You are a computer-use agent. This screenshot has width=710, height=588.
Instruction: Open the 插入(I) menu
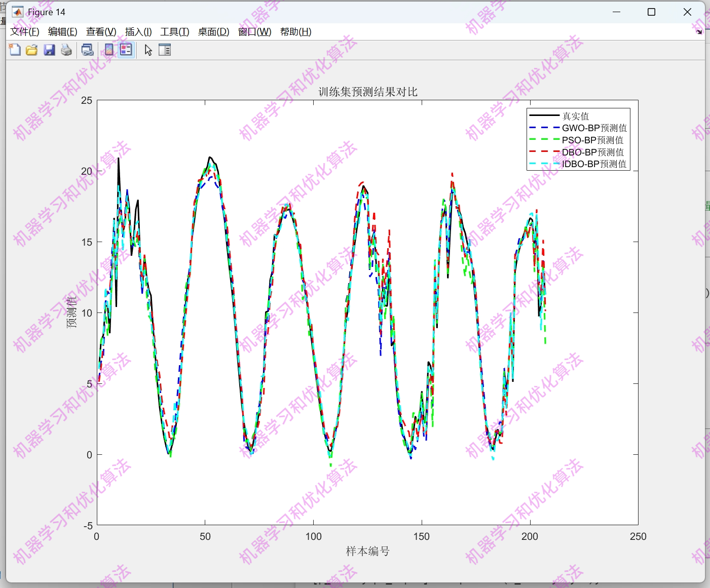pos(138,32)
